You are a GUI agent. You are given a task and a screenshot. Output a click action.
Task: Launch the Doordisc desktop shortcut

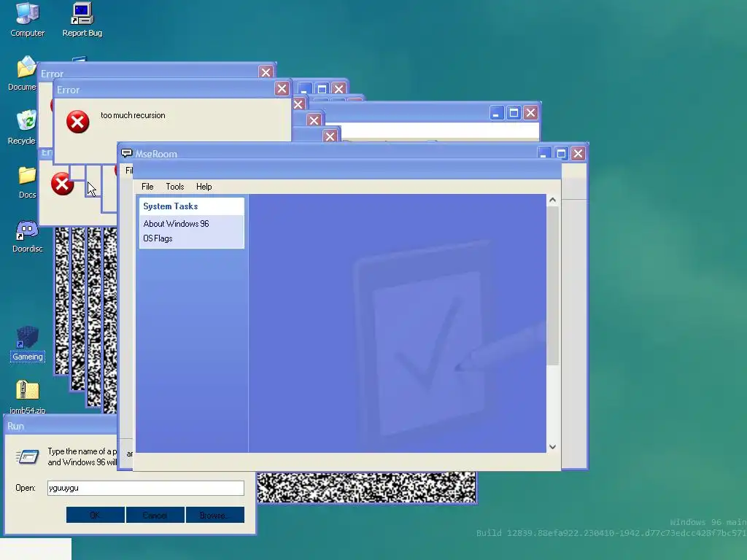pos(27,236)
